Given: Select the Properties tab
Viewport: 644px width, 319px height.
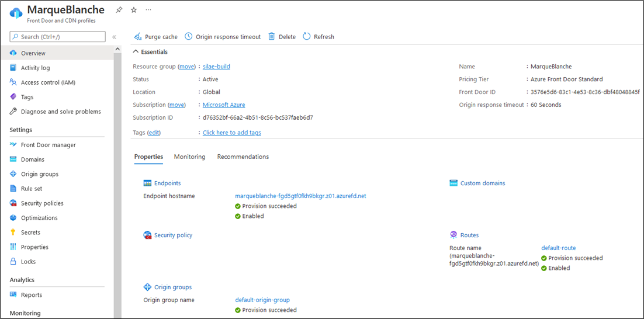Looking at the screenshot, I should tap(148, 157).
